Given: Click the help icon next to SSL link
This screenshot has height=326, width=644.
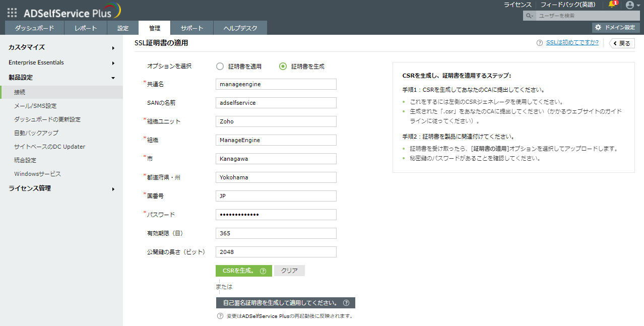Looking at the screenshot, I should 540,43.
